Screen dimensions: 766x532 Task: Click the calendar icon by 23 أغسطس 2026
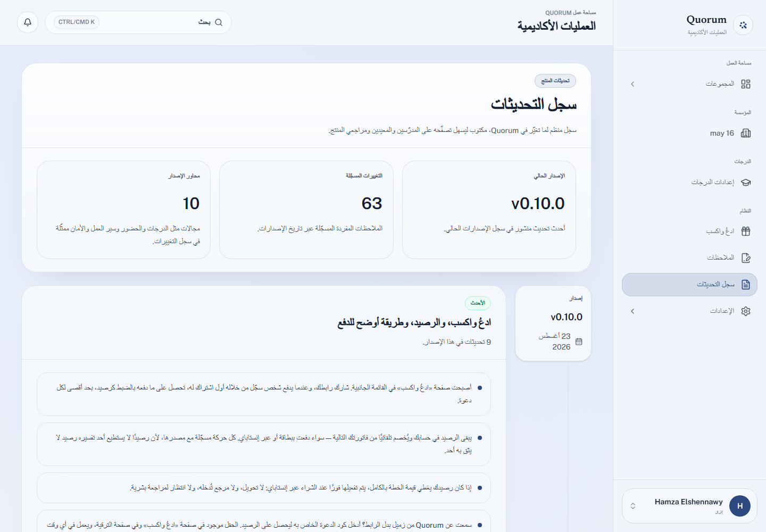click(579, 342)
